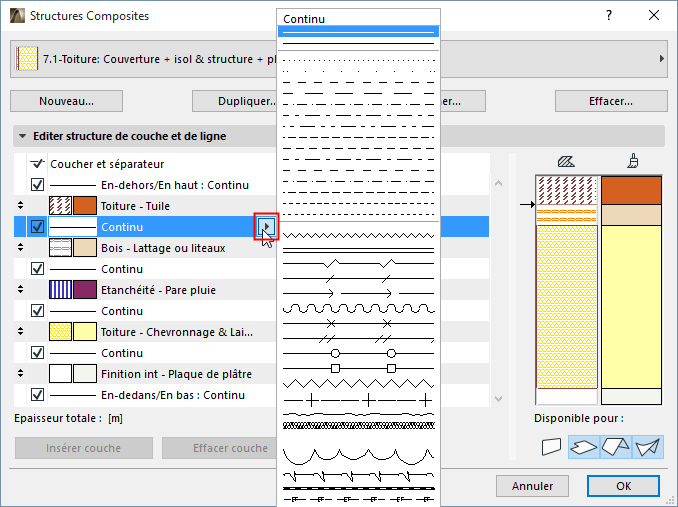The width and height of the screenshot is (678, 507).
Task: Toggle the selected Continu separator checkbox
Action: point(37,226)
